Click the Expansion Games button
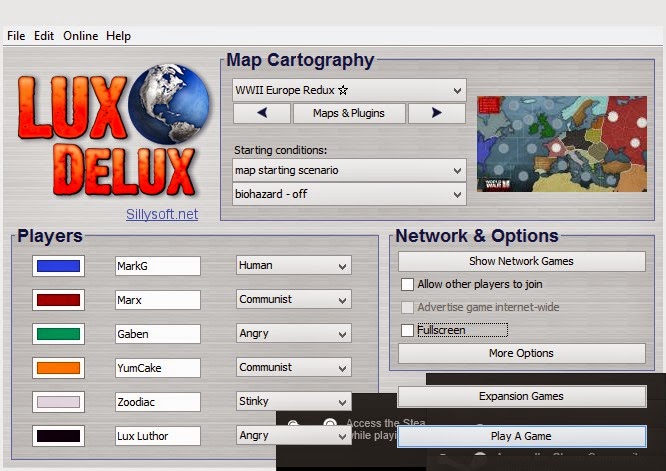 pyautogui.click(x=522, y=396)
